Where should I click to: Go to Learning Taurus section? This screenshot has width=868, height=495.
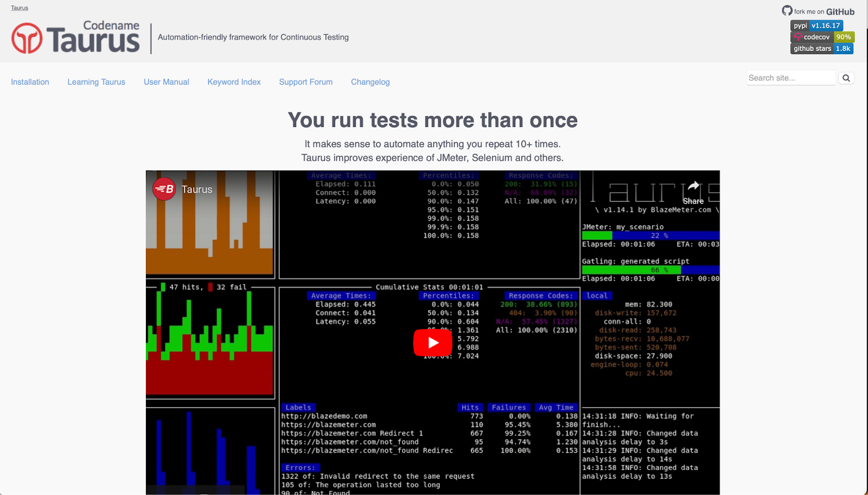(96, 82)
